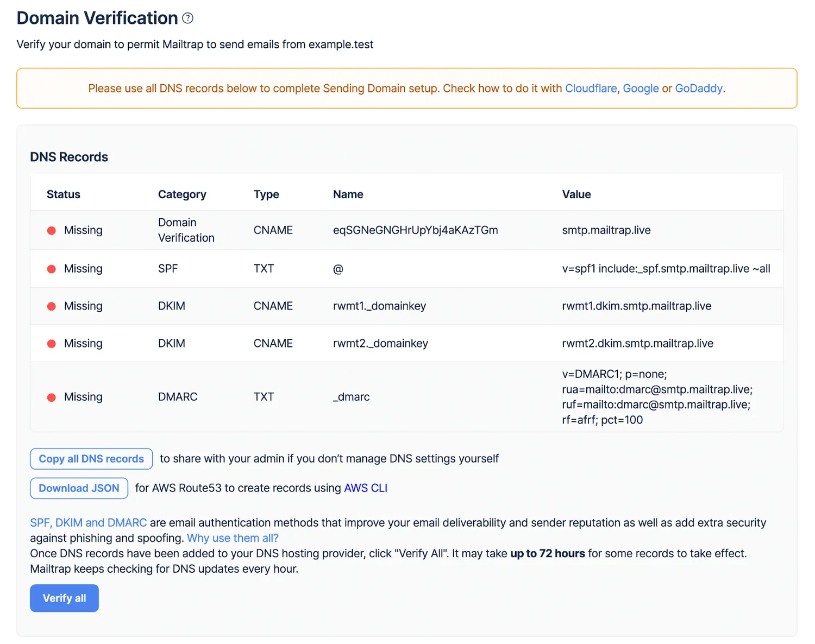This screenshot has width=815, height=644.
Task: Open the Google setup guide link
Action: pos(641,89)
